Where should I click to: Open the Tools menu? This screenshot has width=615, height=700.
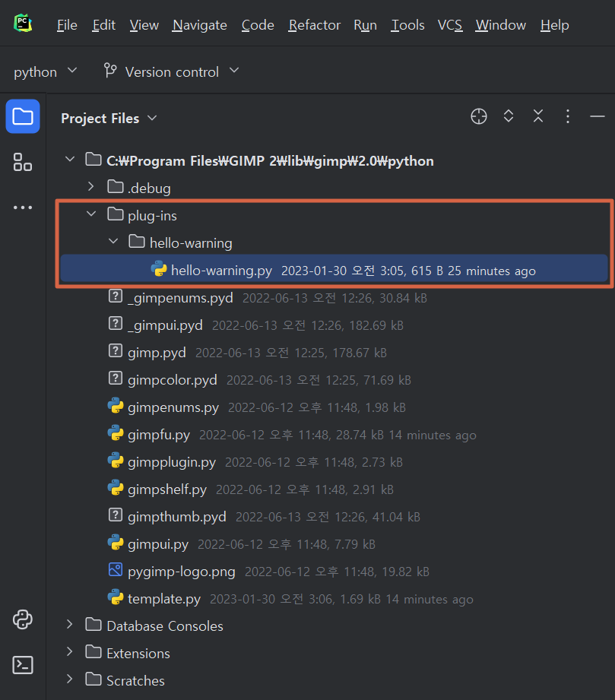[407, 25]
